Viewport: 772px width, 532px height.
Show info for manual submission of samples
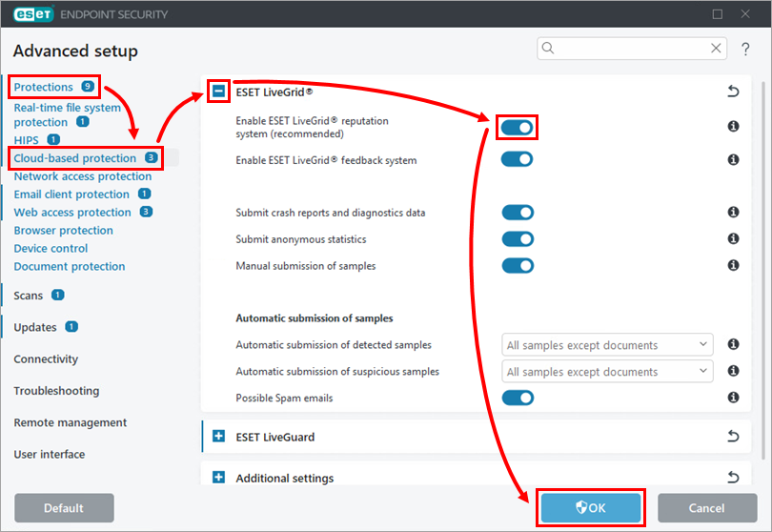click(x=733, y=265)
